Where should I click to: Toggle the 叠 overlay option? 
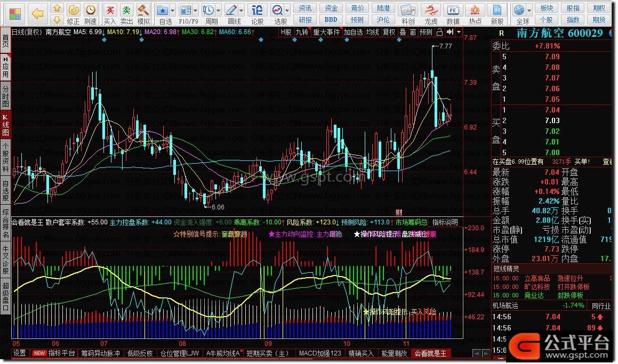(x=403, y=33)
